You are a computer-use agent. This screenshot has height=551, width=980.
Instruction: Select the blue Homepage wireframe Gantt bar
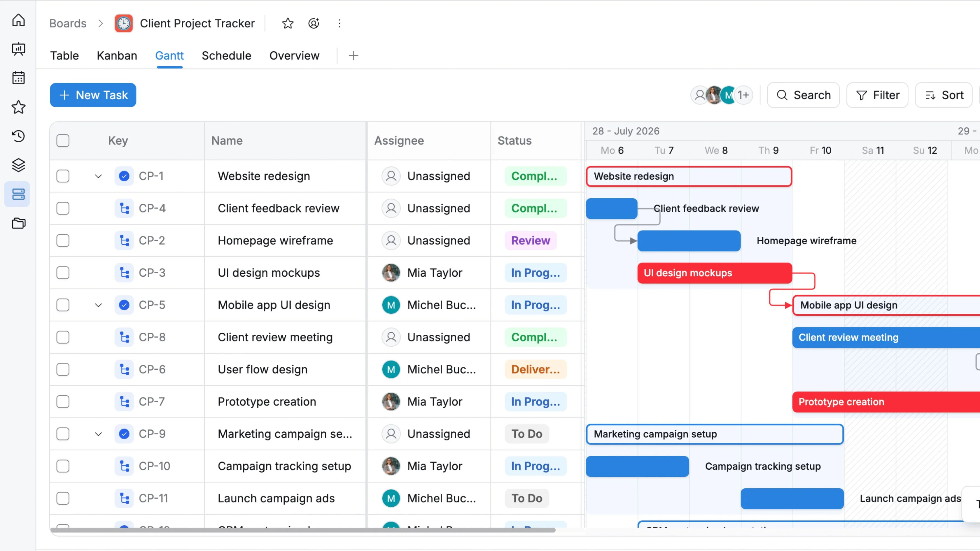tap(689, 241)
